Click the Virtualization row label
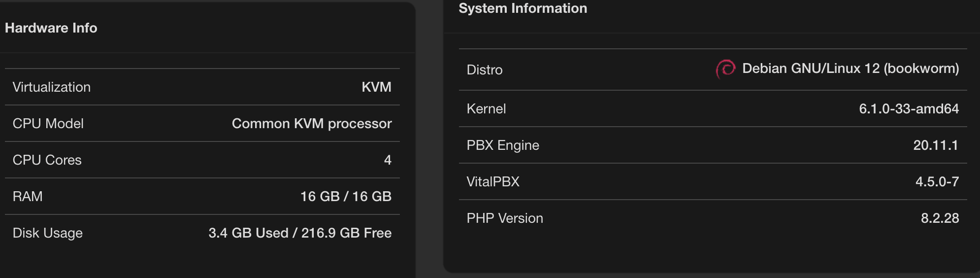The width and height of the screenshot is (980, 278). [52, 87]
